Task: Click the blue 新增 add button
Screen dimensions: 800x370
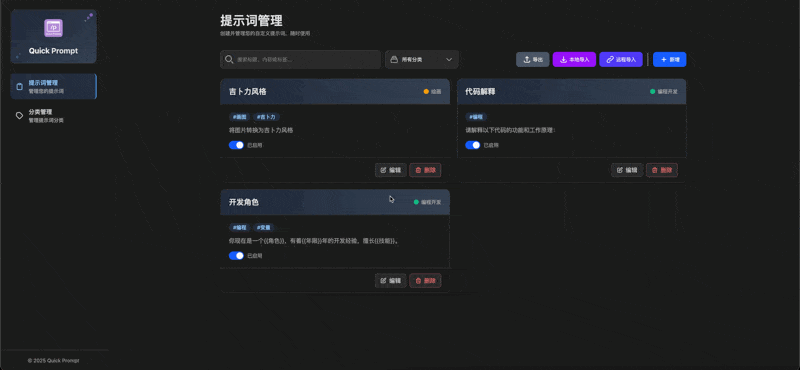Action: [669, 59]
